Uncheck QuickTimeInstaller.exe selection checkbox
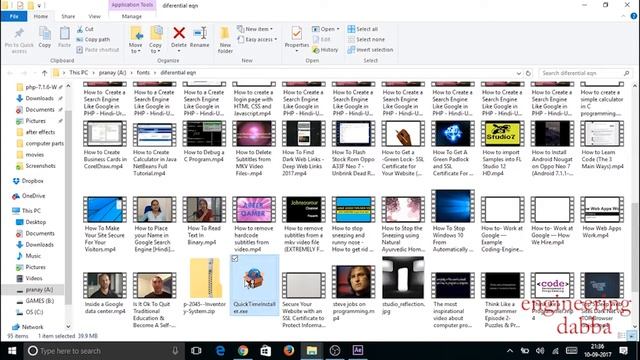 [235, 259]
